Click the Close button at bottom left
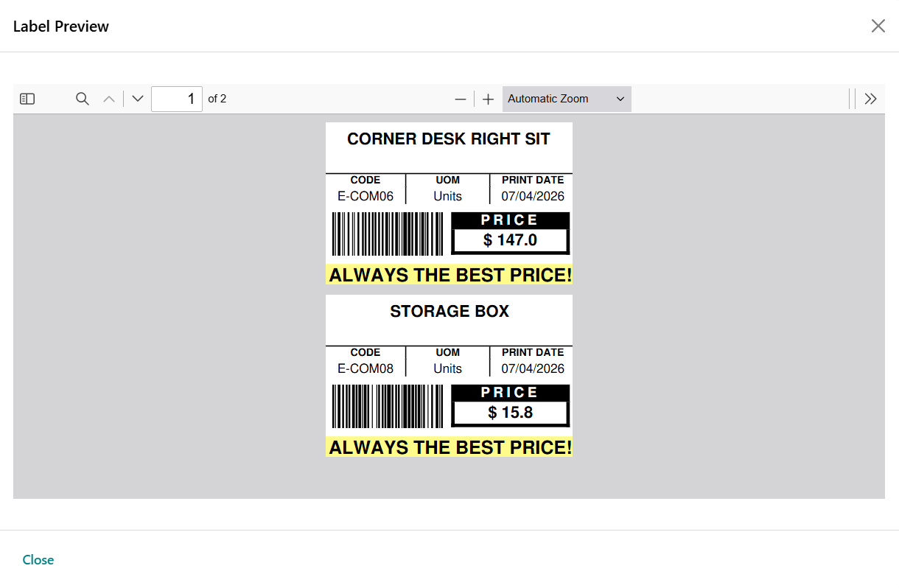This screenshot has width=899, height=588. (38, 560)
